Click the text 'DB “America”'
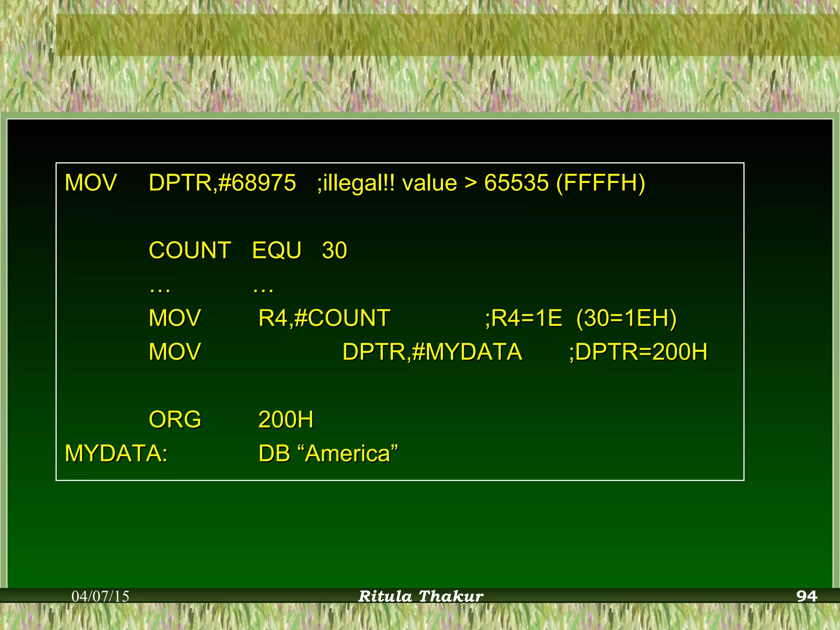This screenshot has width=840, height=630. (x=328, y=454)
